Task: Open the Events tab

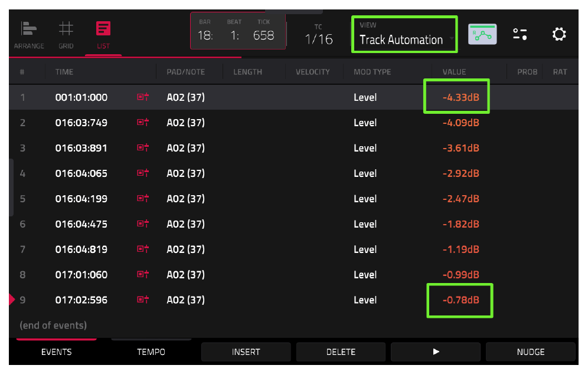Action: (x=56, y=352)
